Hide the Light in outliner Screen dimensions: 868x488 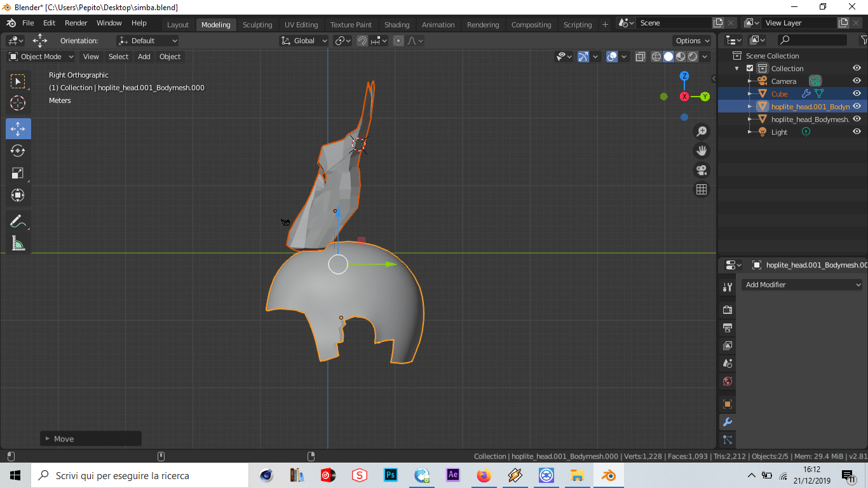click(x=857, y=132)
